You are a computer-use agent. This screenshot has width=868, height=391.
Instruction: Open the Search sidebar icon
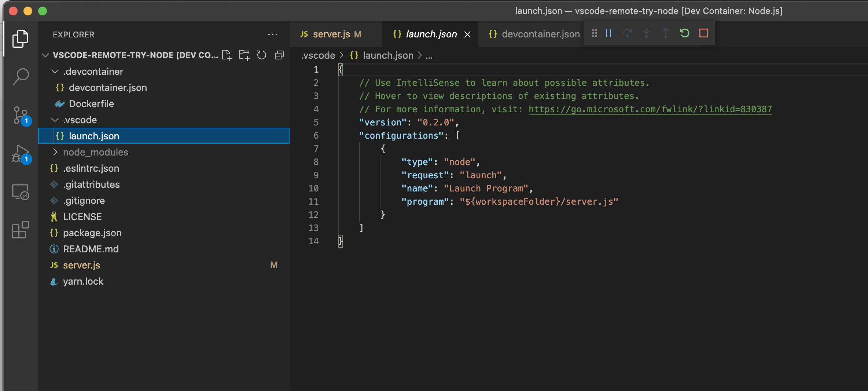(x=20, y=77)
